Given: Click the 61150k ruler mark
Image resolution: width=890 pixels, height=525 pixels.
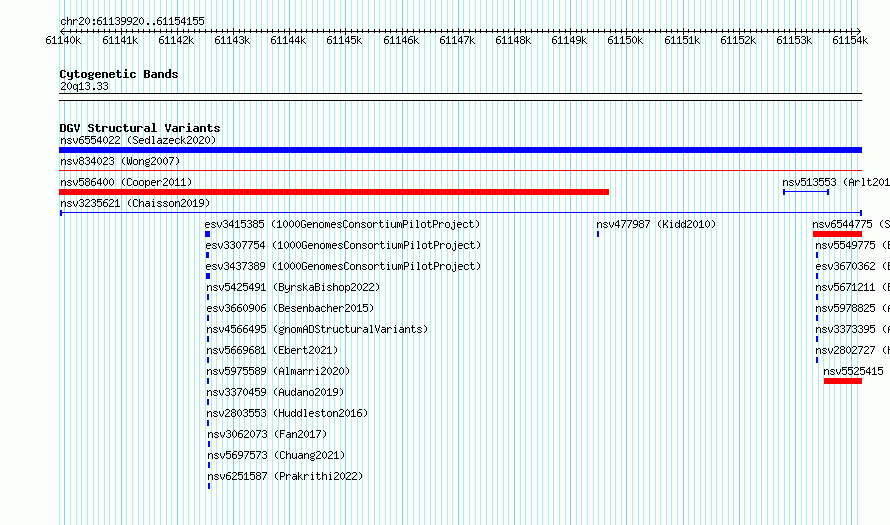Looking at the screenshot, I should click(625, 40).
